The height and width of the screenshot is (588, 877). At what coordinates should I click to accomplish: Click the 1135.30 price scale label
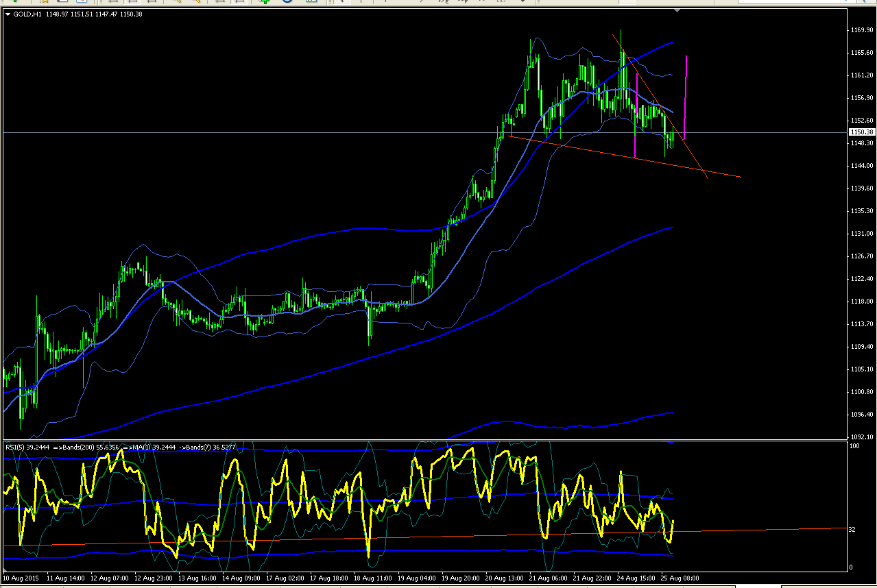pos(861,211)
